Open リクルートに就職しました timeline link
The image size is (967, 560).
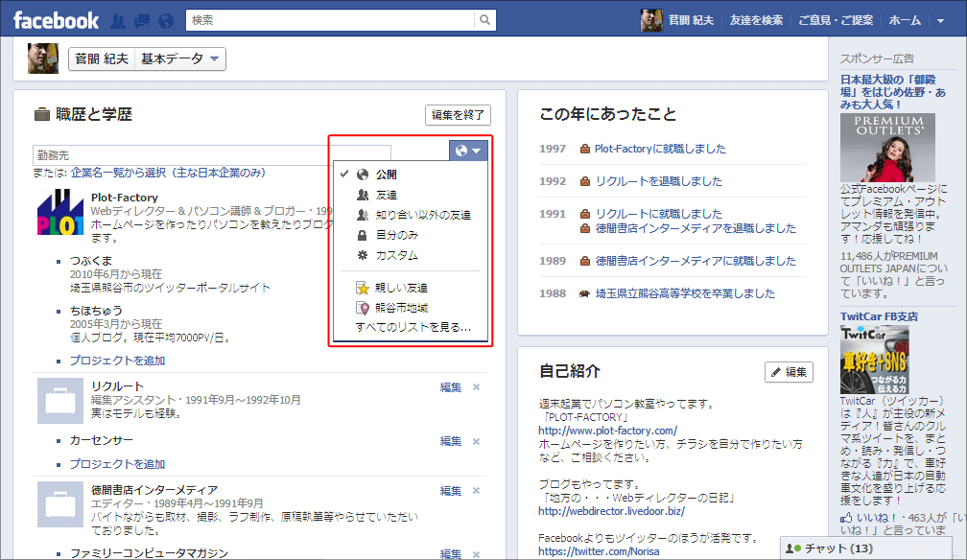[658, 214]
